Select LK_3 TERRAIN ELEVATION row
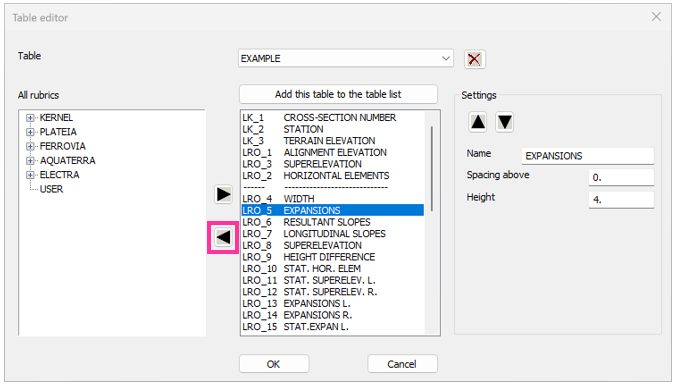Screen dimensions: 677x385 point(332,141)
